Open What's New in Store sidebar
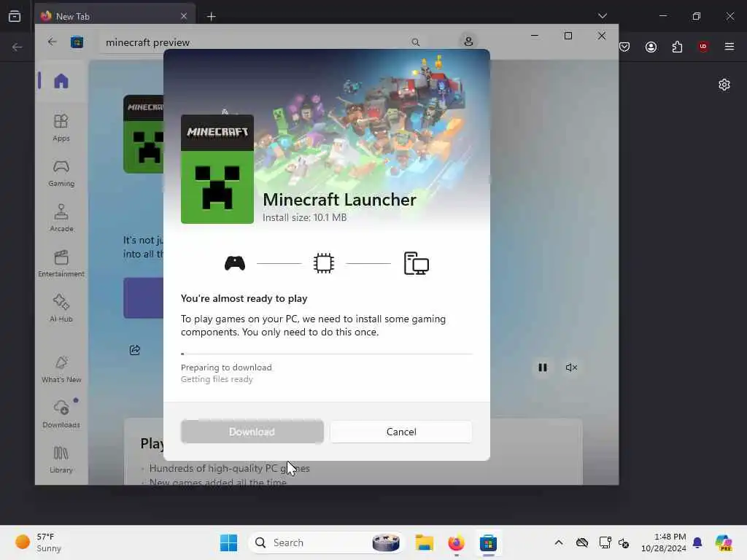This screenshot has height=560, width=747. point(61,369)
